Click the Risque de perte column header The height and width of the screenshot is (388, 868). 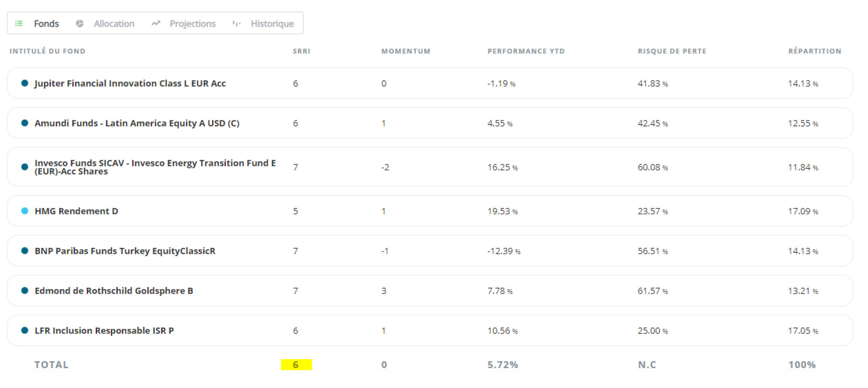(672, 51)
